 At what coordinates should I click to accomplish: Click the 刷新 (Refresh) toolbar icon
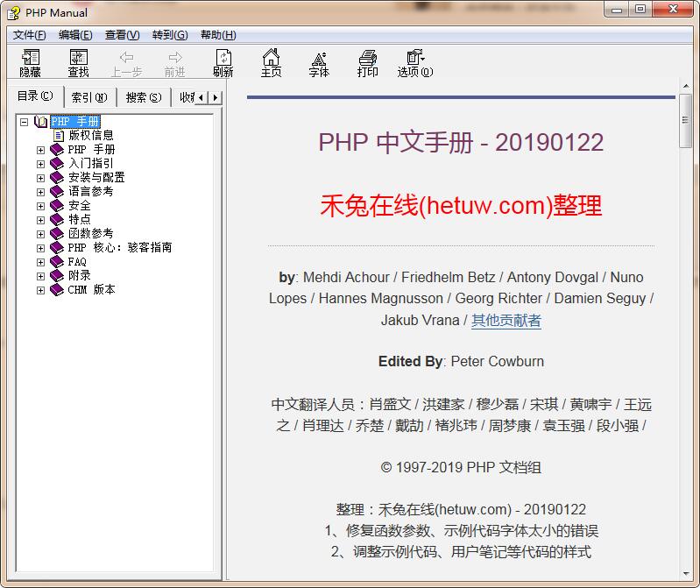point(223,58)
